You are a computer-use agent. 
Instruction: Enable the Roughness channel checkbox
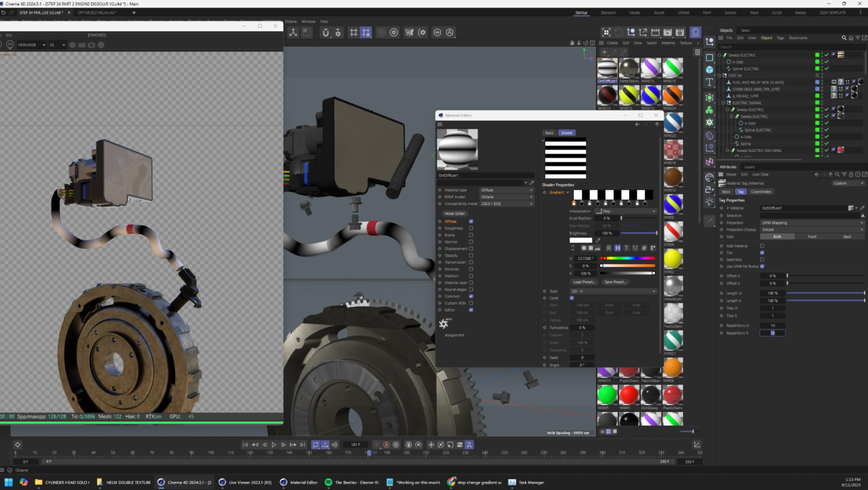point(471,228)
